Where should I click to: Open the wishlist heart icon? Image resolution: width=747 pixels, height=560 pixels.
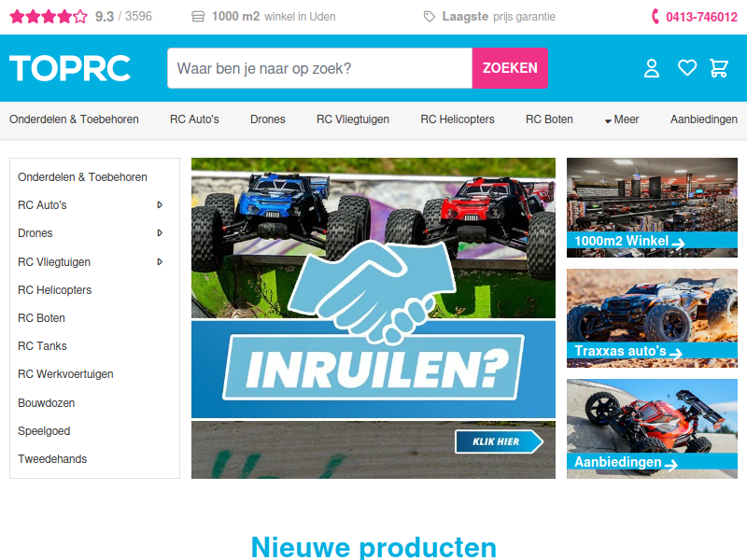(687, 67)
